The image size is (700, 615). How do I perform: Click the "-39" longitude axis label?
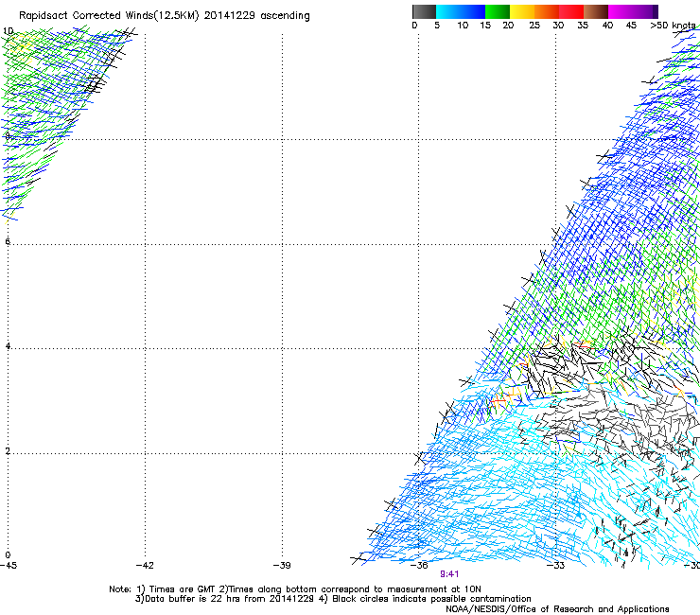pos(282,566)
